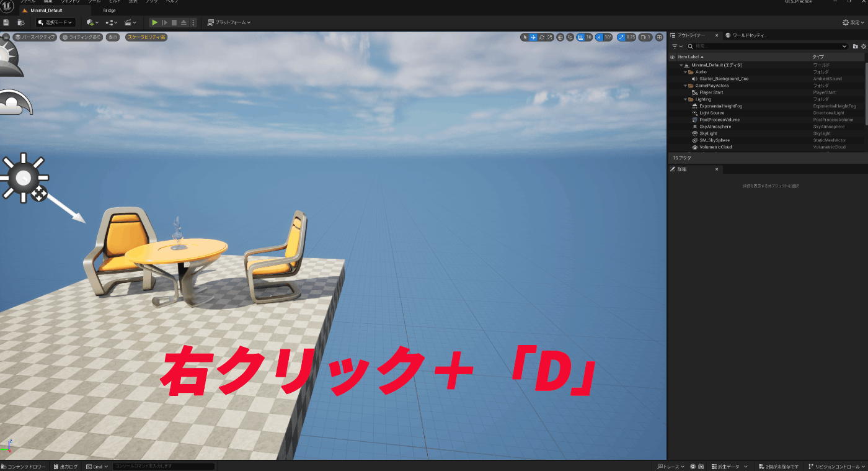Open camera speed setting button
The image size is (868, 471).
tap(645, 37)
